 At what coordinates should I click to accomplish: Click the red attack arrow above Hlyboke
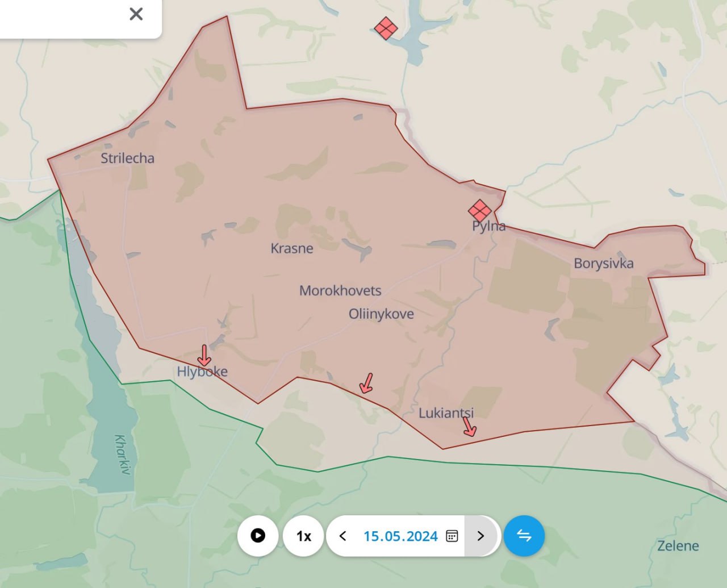click(x=204, y=356)
